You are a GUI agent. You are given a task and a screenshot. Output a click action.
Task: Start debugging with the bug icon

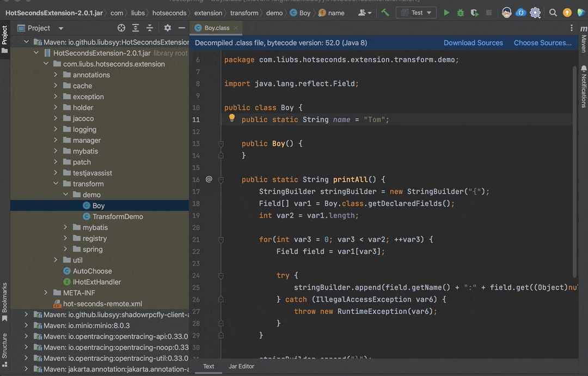(461, 12)
